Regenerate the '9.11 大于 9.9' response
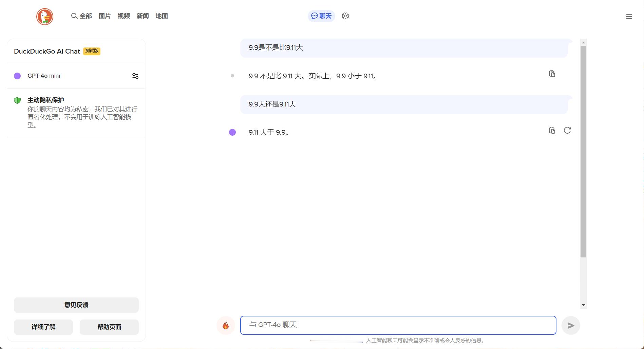The image size is (644, 349). [x=567, y=131]
